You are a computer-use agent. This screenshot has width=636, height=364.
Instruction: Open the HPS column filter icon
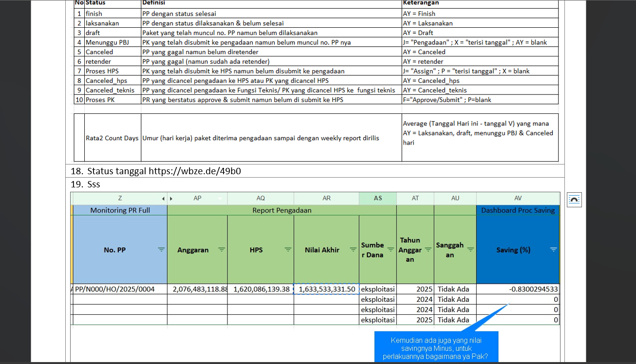288,250
